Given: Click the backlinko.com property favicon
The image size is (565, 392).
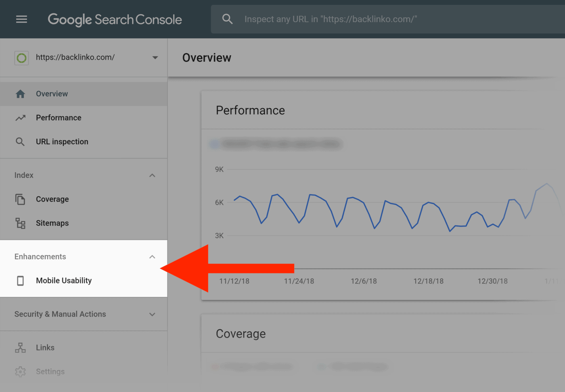Looking at the screenshot, I should [21, 58].
